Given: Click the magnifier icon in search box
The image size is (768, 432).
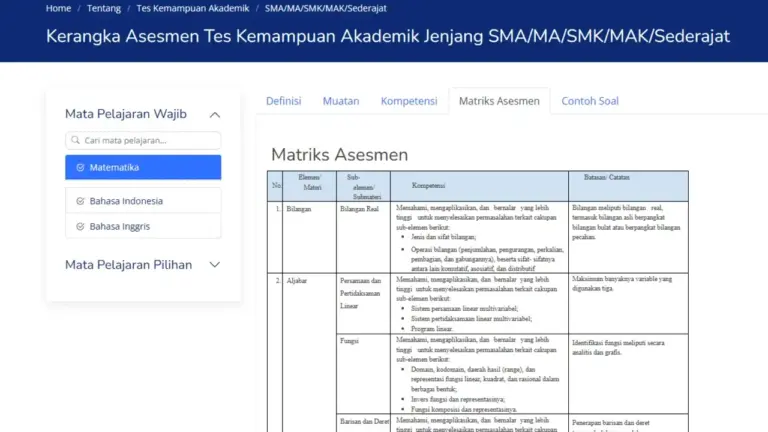Looking at the screenshot, I should point(75,141).
